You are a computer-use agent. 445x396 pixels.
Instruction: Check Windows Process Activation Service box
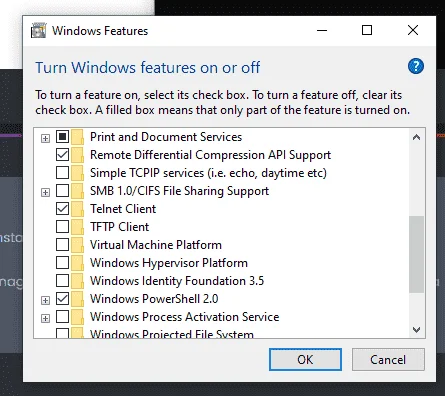click(x=62, y=317)
